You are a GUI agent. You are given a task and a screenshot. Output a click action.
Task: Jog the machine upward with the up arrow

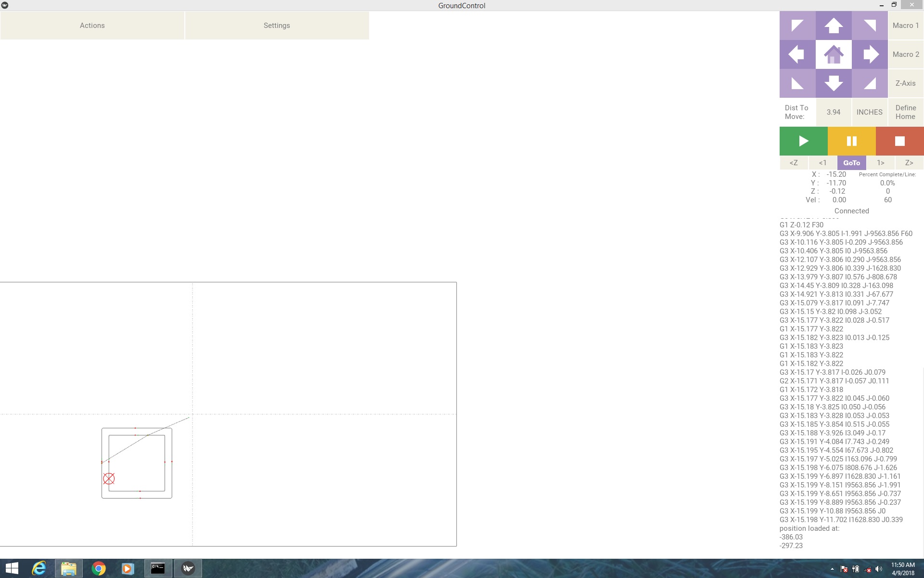[834, 25]
